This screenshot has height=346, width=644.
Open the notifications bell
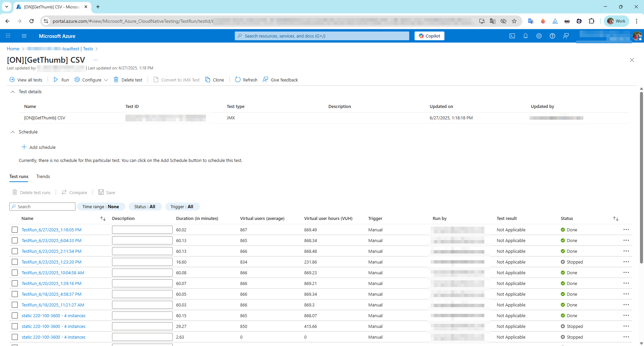tap(525, 36)
